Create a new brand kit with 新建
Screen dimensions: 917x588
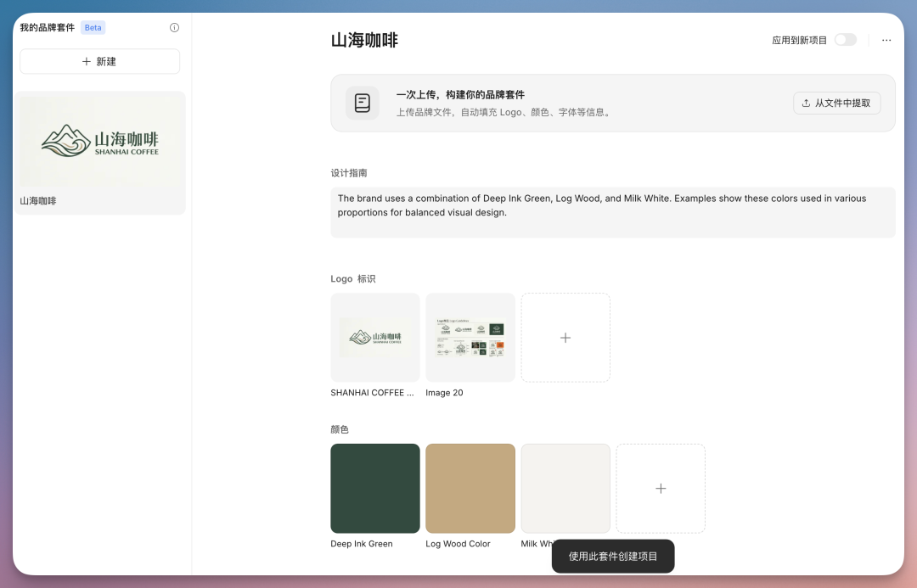pos(99,61)
